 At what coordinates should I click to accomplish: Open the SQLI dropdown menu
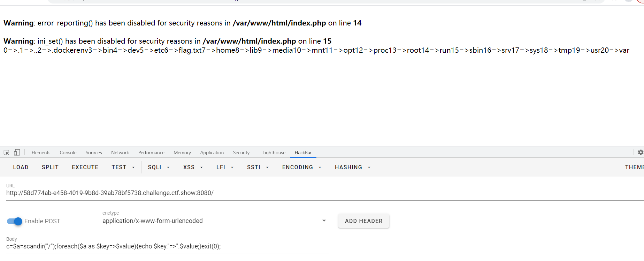(x=159, y=167)
